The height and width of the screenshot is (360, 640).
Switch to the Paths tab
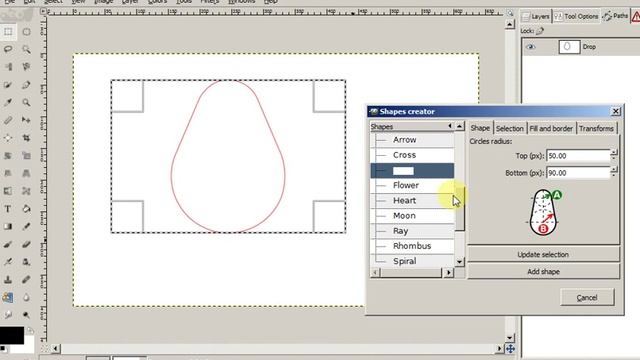pyautogui.click(x=616, y=16)
